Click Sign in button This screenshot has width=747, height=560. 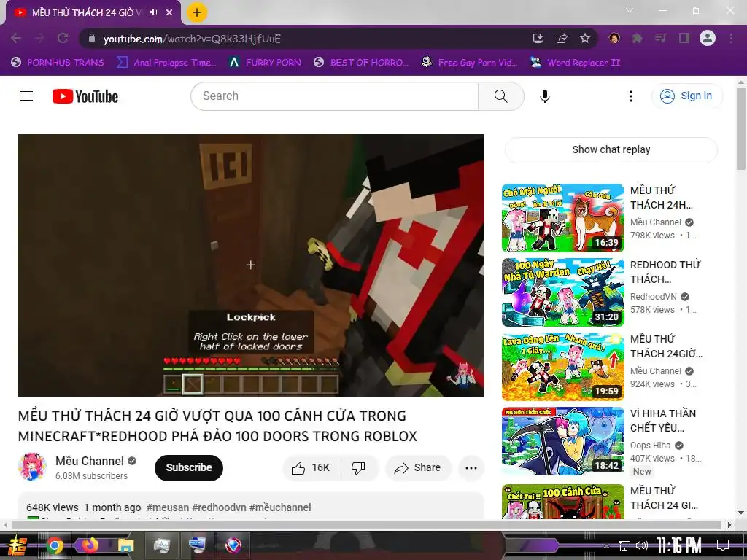[686, 96]
